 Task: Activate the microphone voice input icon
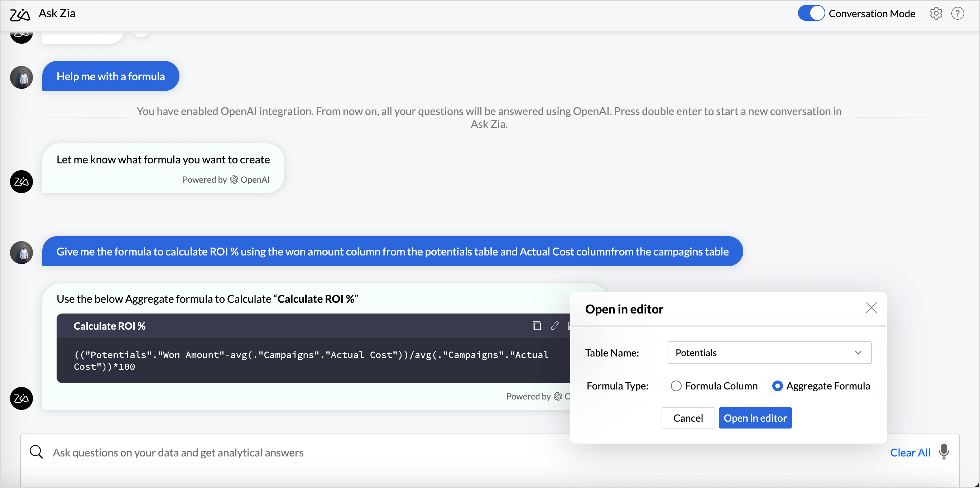[943, 452]
